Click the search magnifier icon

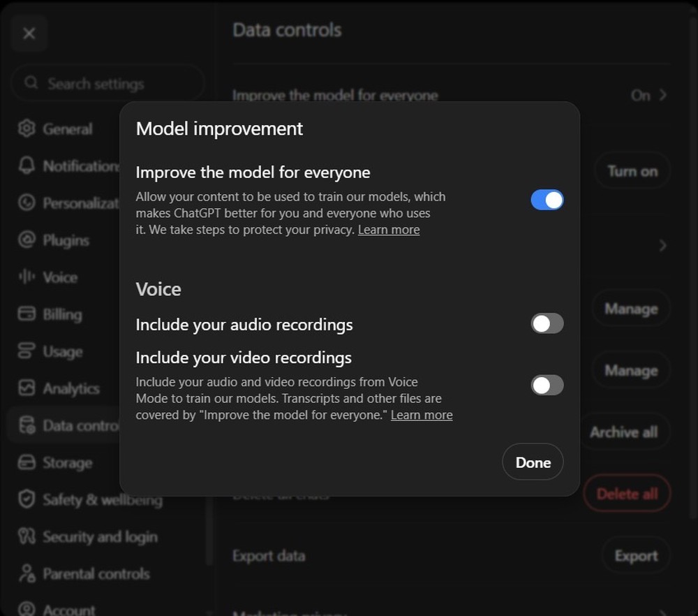pyautogui.click(x=31, y=83)
